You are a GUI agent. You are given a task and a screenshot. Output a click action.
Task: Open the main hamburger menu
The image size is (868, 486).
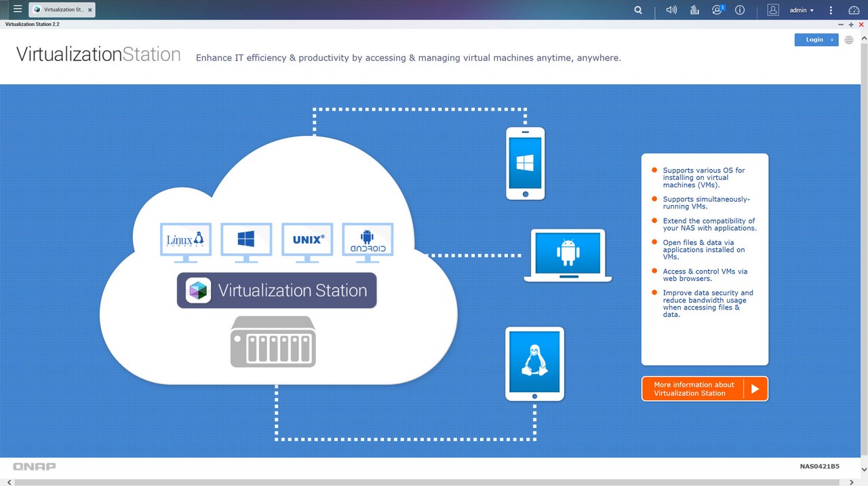(18, 10)
